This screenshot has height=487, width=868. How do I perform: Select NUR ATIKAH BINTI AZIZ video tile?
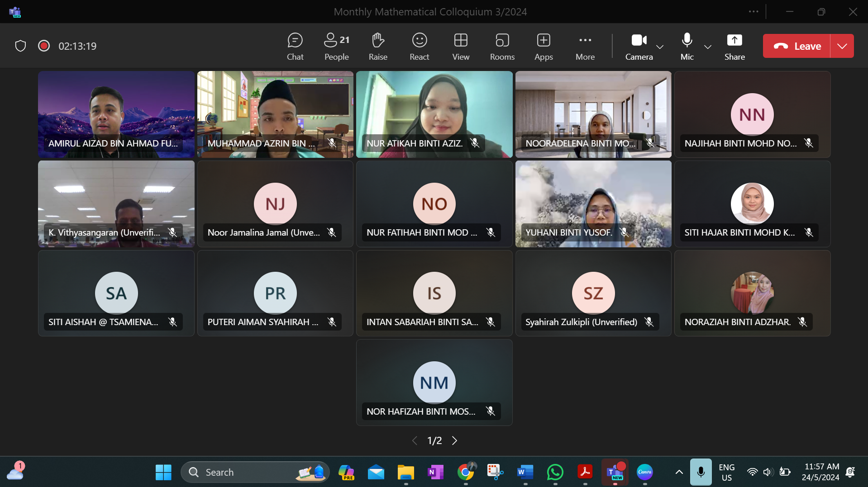(x=434, y=114)
